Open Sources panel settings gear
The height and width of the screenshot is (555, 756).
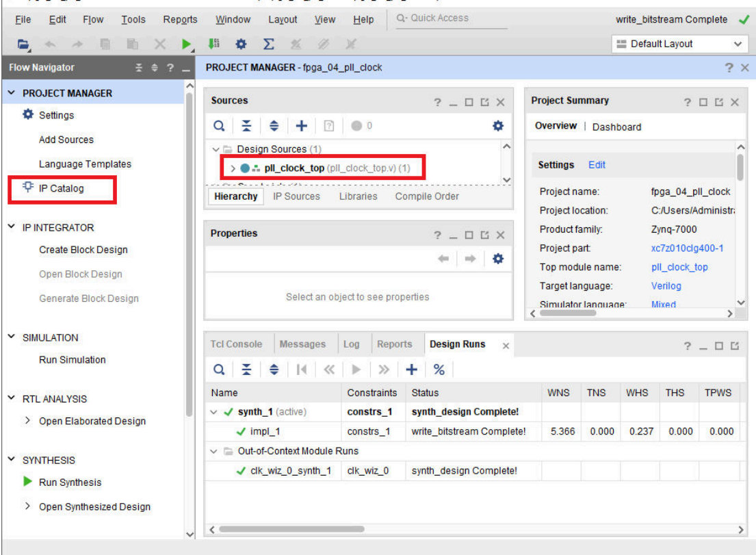click(x=498, y=126)
